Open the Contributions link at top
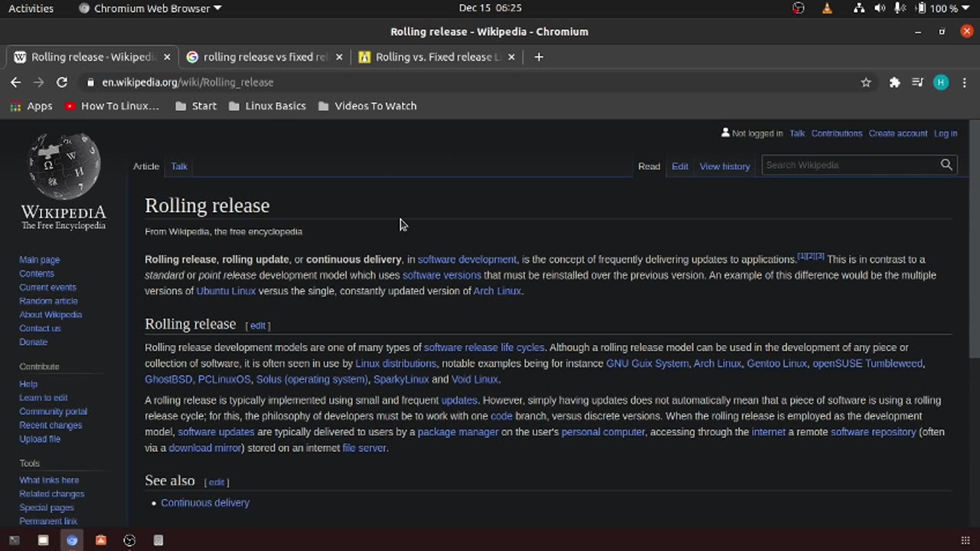The image size is (980, 551). pyautogui.click(x=837, y=133)
